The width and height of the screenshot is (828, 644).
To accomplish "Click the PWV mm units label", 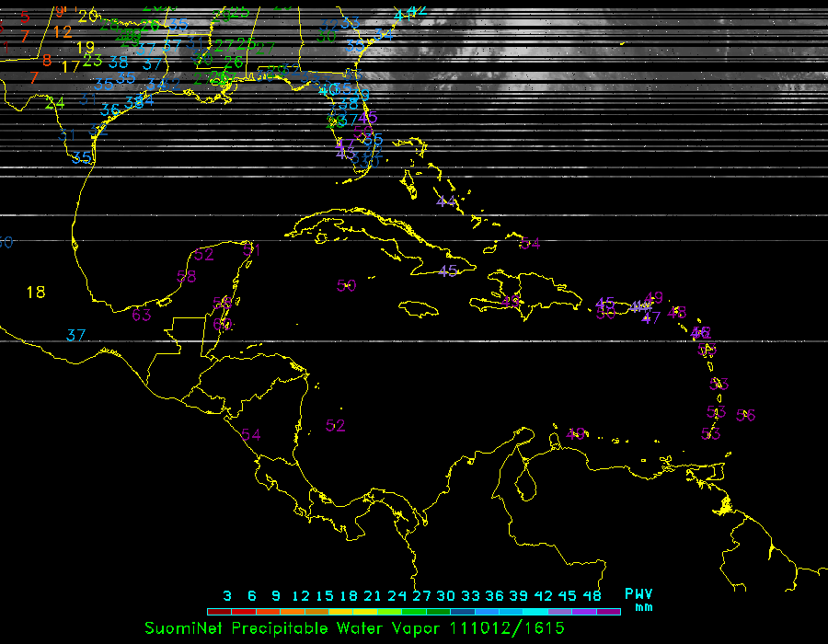I will click(x=638, y=600).
